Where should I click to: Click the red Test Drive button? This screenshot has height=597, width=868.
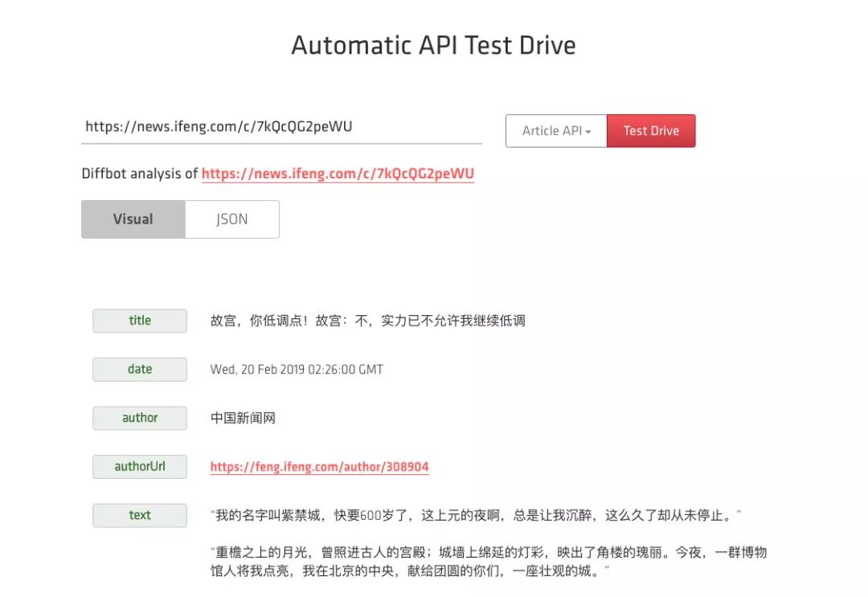pos(651,131)
